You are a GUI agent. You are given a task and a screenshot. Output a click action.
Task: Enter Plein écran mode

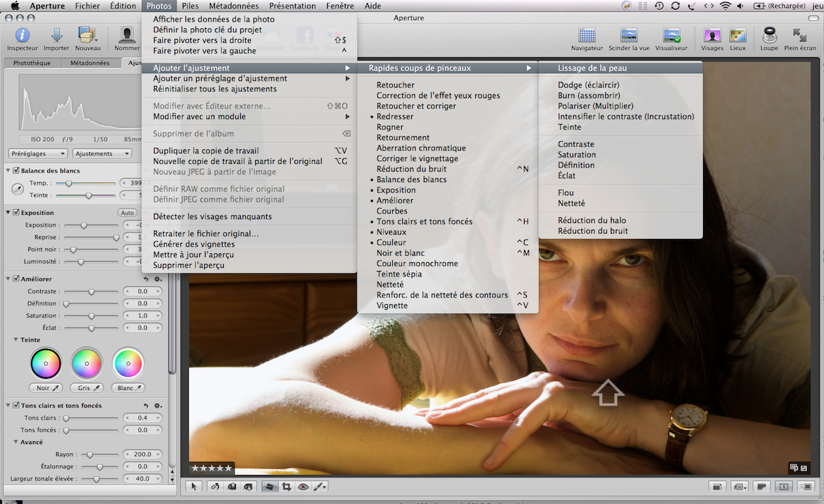point(800,35)
